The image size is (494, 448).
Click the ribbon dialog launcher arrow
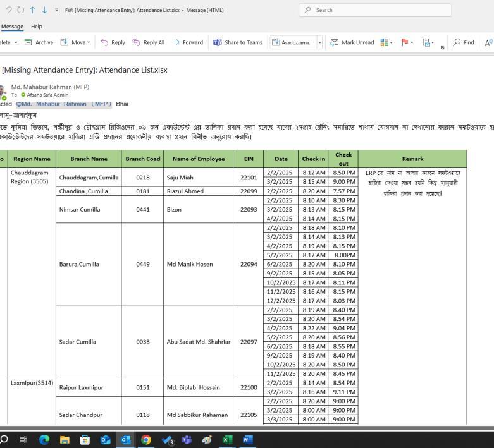[x=442, y=47]
